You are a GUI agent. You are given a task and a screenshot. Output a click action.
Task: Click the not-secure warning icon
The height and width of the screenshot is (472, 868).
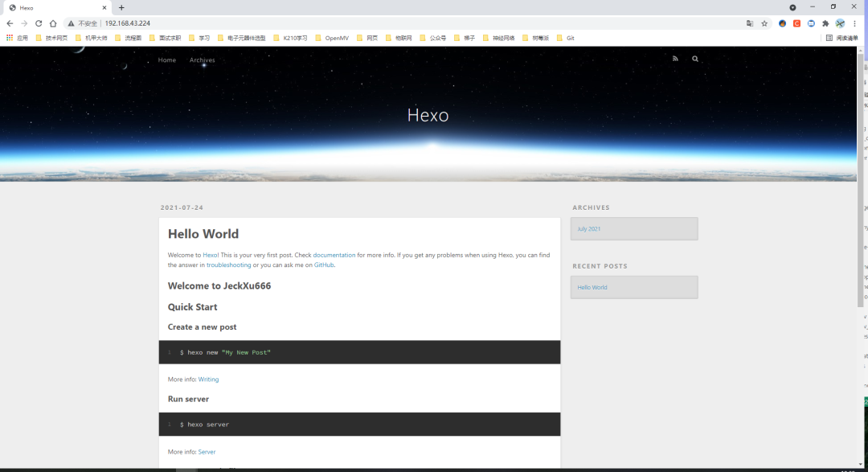point(71,23)
